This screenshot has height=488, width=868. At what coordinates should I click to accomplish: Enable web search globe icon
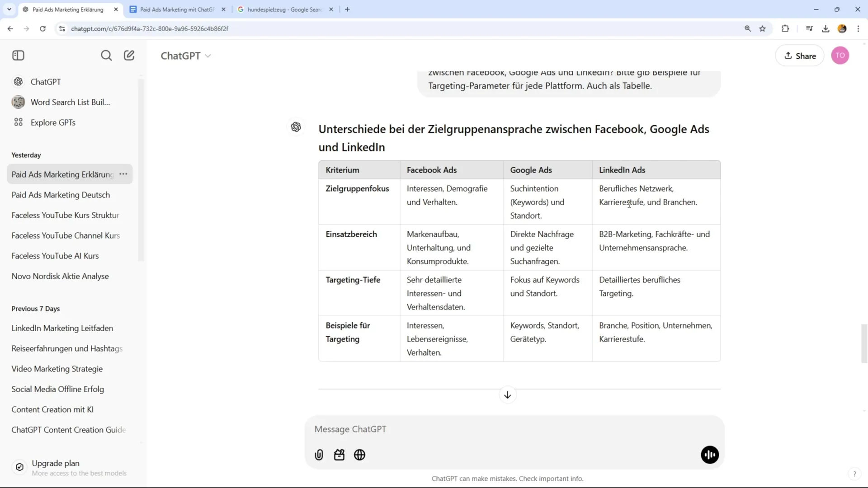360,455
